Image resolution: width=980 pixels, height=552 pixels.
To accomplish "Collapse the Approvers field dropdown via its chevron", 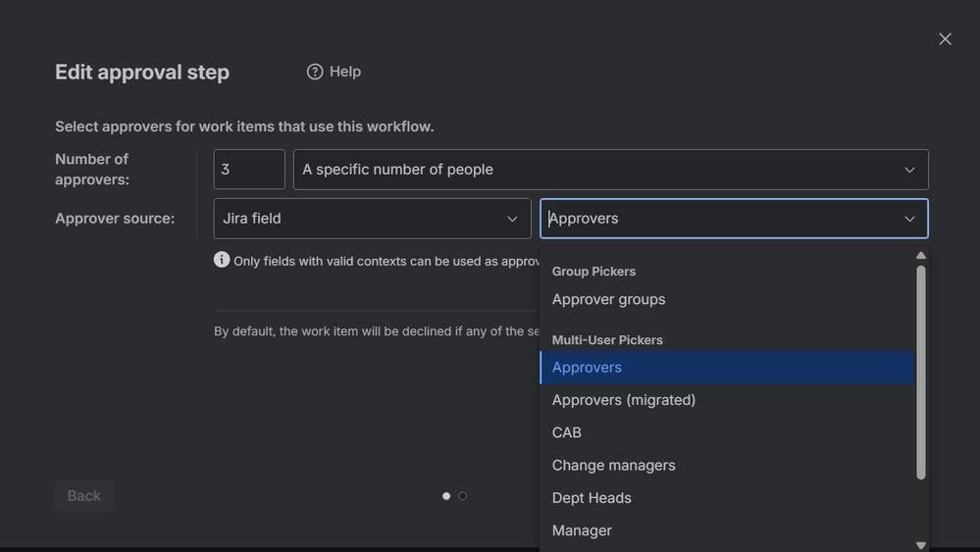I will coord(909,219).
